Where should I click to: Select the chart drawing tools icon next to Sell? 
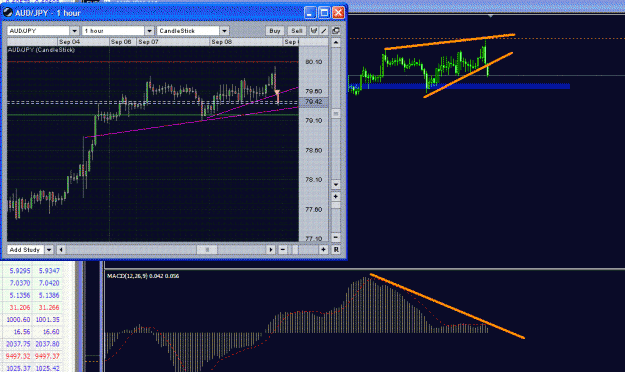(x=314, y=31)
